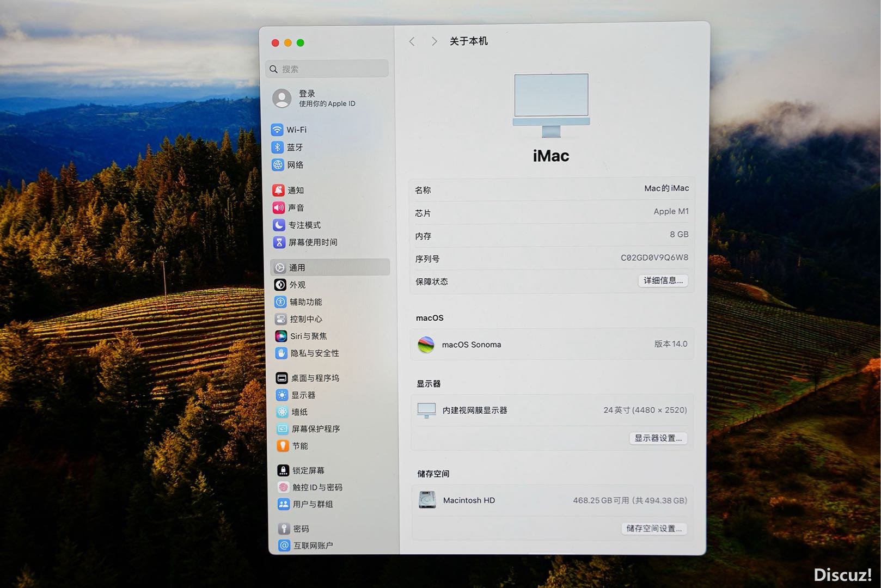Open Notifications (通知) bell icon

click(x=278, y=190)
